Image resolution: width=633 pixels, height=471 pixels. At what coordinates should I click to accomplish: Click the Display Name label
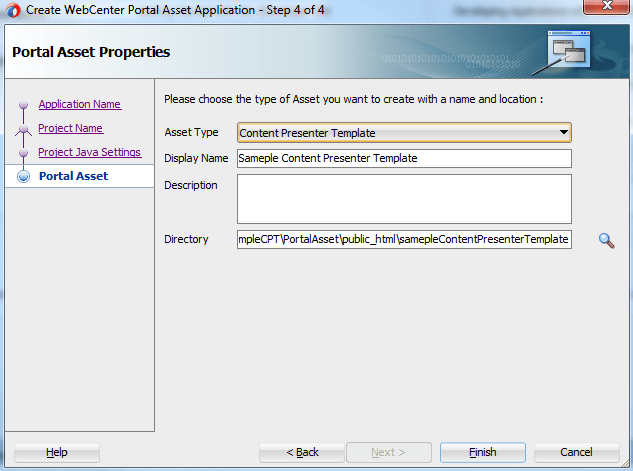[x=196, y=158]
